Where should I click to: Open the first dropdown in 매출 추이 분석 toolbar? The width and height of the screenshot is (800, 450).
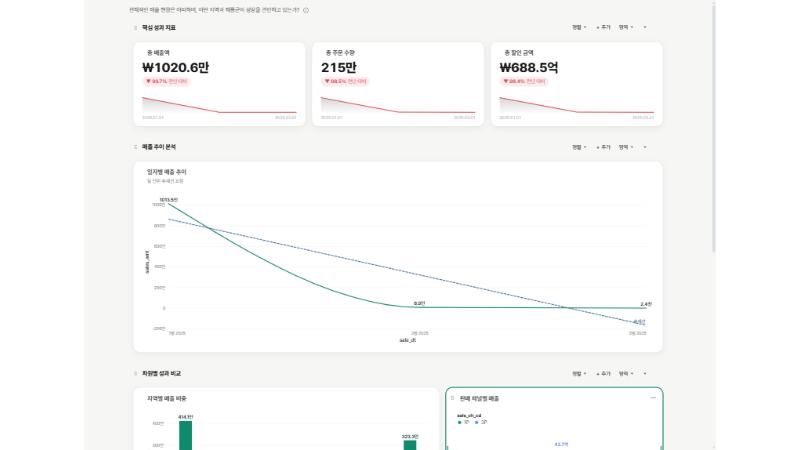pyautogui.click(x=579, y=147)
